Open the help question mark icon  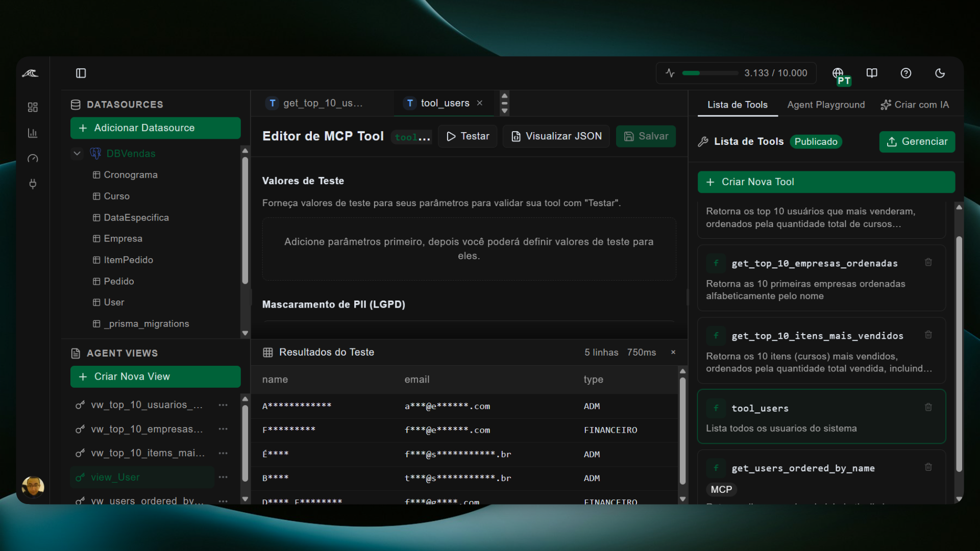click(906, 73)
